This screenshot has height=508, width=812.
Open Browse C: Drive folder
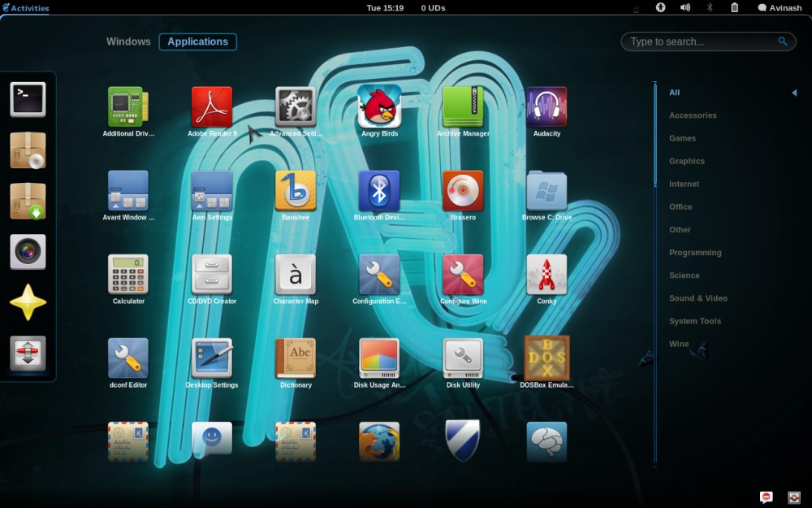tap(546, 191)
